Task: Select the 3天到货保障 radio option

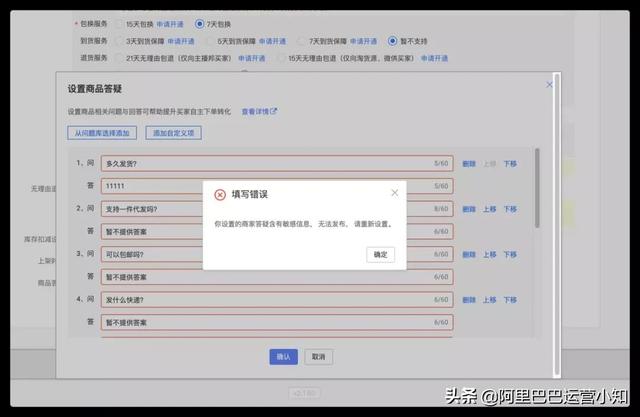Action: pyautogui.click(x=120, y=41)
